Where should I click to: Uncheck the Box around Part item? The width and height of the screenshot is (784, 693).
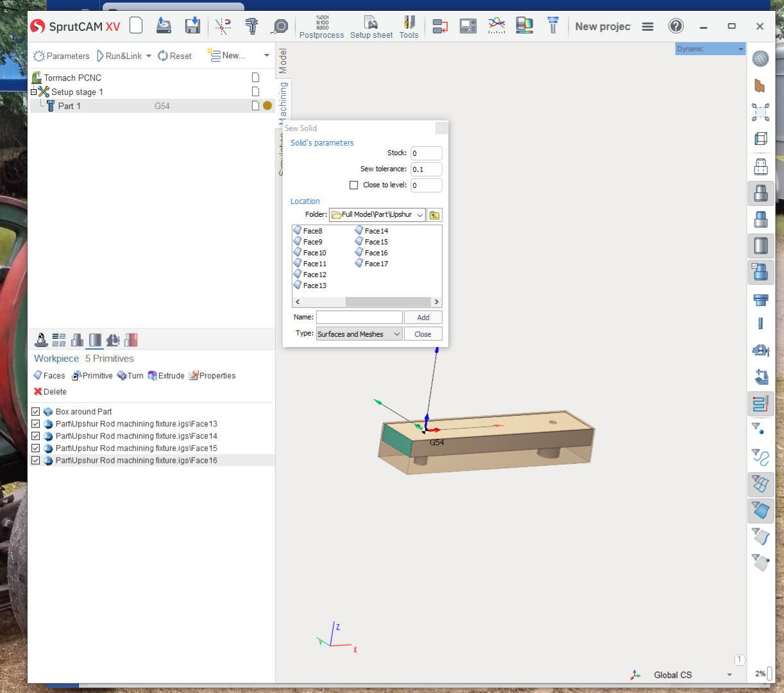pos(36,412)
